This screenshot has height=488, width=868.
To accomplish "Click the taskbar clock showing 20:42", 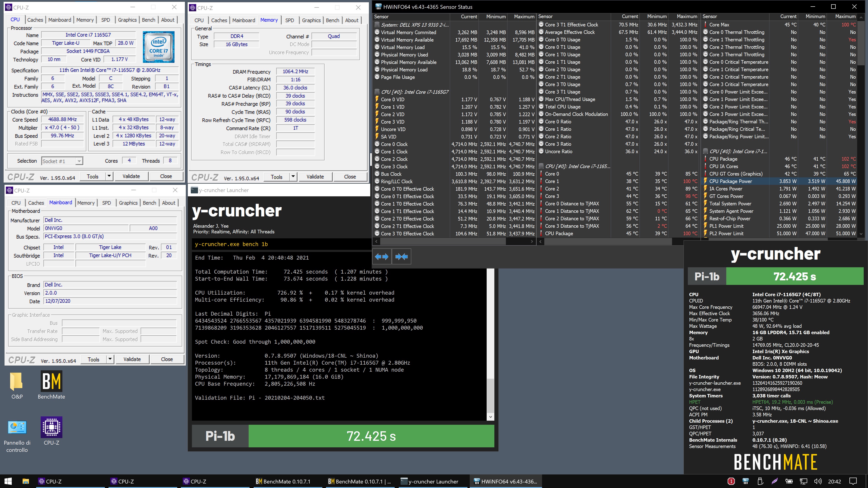I will 834,481.
